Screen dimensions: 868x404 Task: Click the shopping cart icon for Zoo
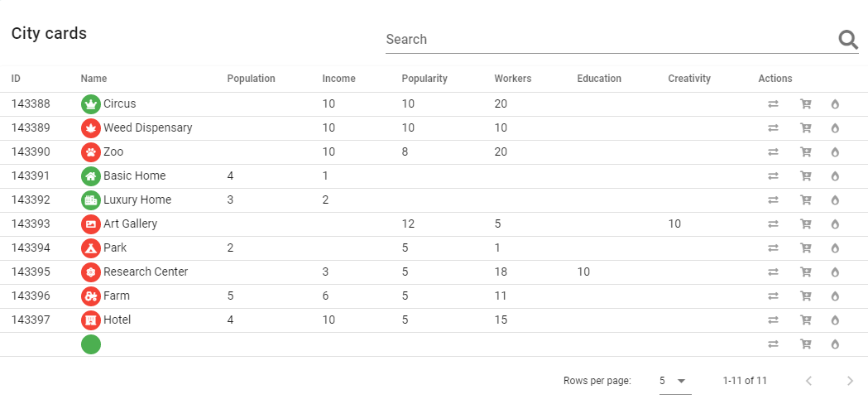click(x=806, y=151)
